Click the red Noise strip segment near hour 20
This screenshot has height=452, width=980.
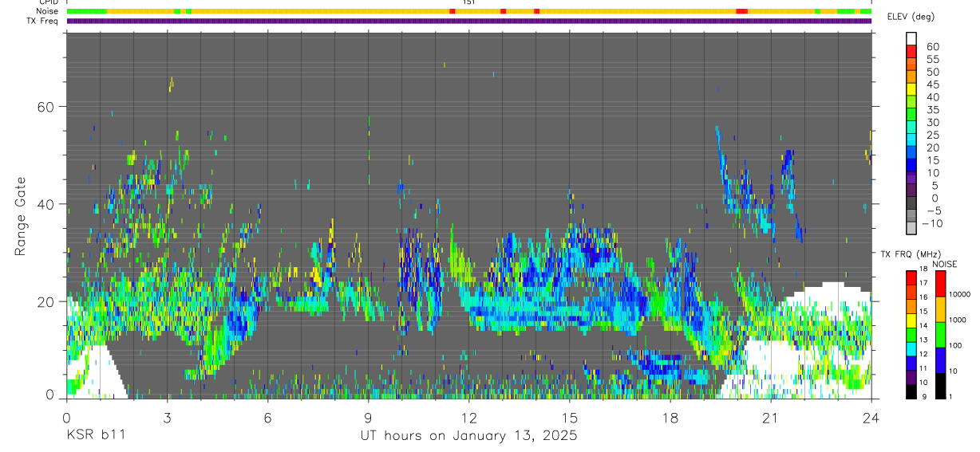741,11
